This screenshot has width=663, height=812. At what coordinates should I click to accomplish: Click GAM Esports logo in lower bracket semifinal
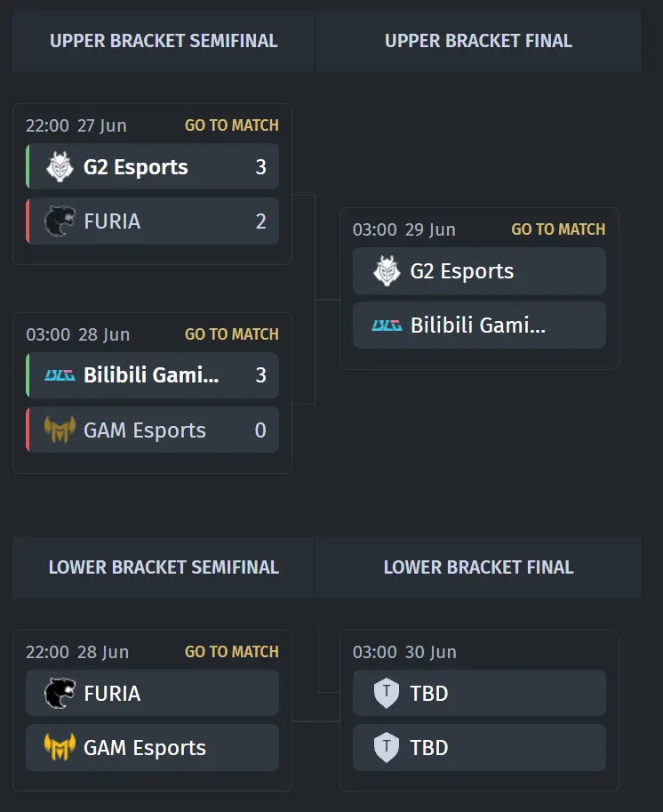coord(60,747)
